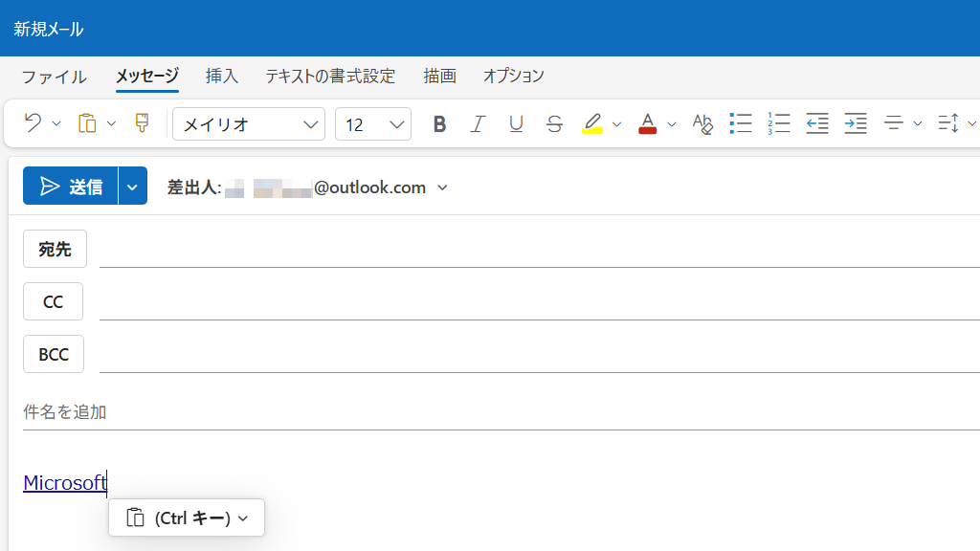Apply strikethrough formatting

(554, 123)
